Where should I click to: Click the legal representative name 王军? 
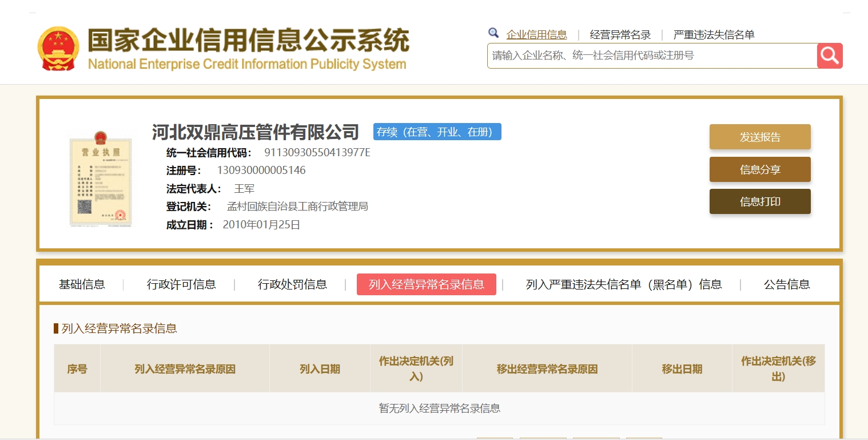[244, 188]
